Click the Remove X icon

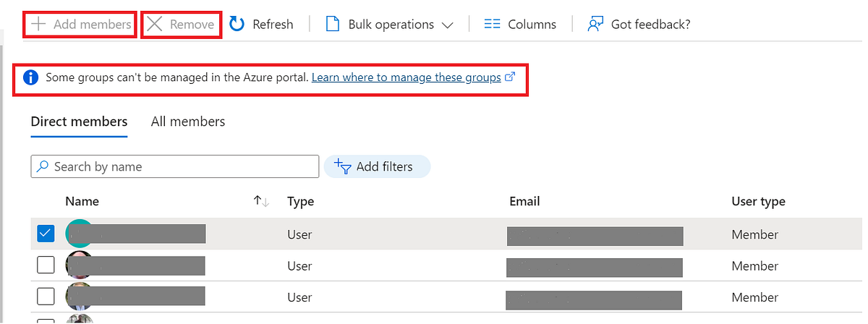[155, 25]
